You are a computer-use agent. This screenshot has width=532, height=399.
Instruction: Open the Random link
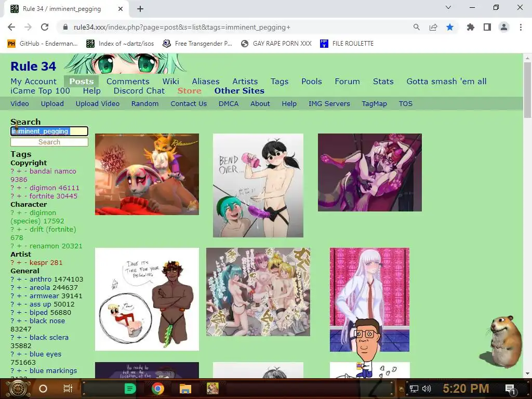tap(145, 104)
